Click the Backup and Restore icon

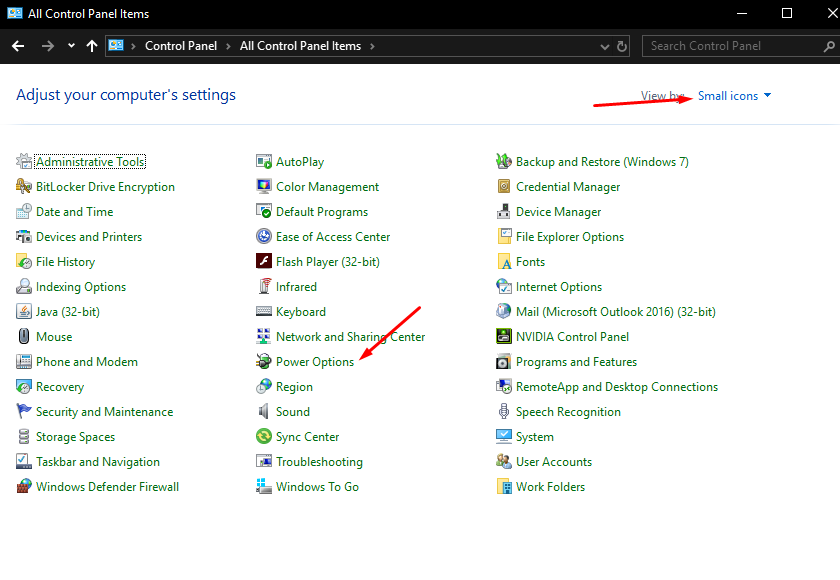[x=505, y=162]
